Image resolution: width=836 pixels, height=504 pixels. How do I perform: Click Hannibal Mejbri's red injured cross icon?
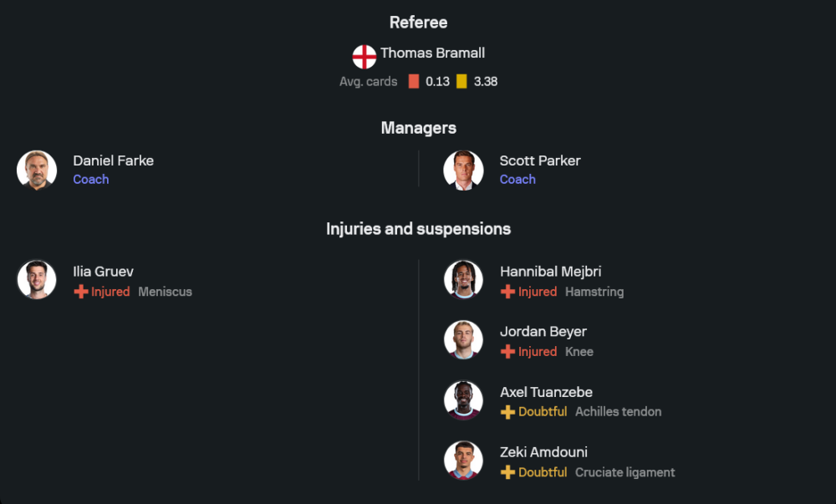pyautogui.click(x=507, y=292)
